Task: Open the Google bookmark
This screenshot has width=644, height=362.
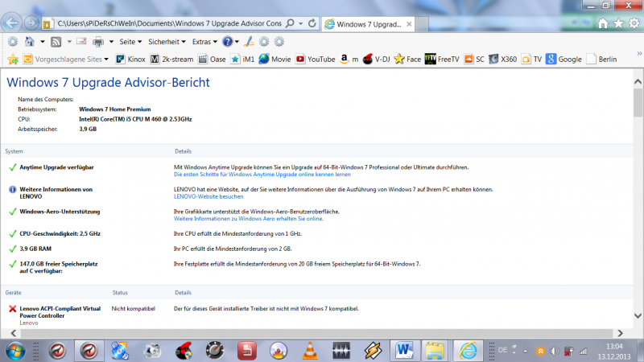Action: point(563,59)
